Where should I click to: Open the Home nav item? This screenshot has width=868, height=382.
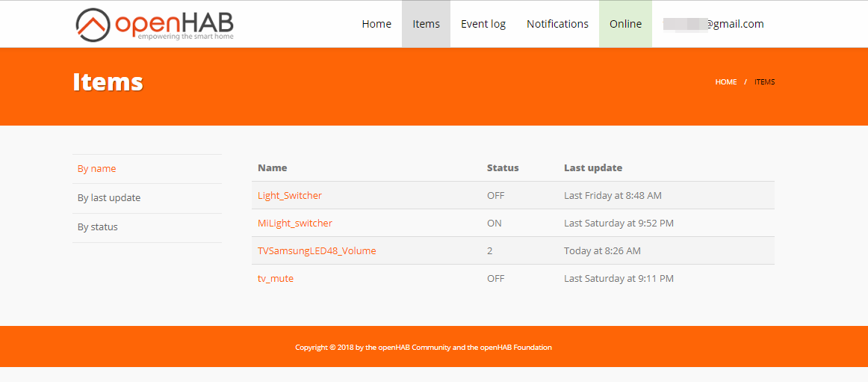click(376, 24)
